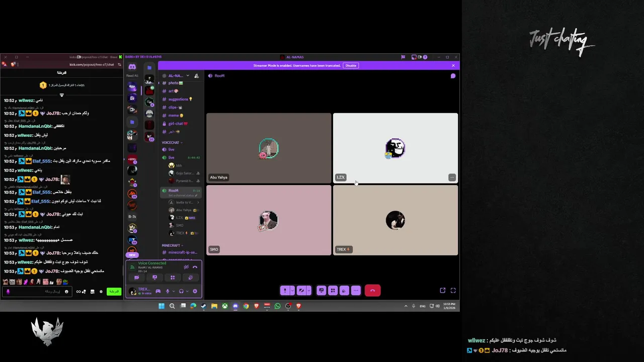This screenshot has width=644, height=362.
Task: Open Discord inbox icon in title bar
Action: tap(414, 57)
